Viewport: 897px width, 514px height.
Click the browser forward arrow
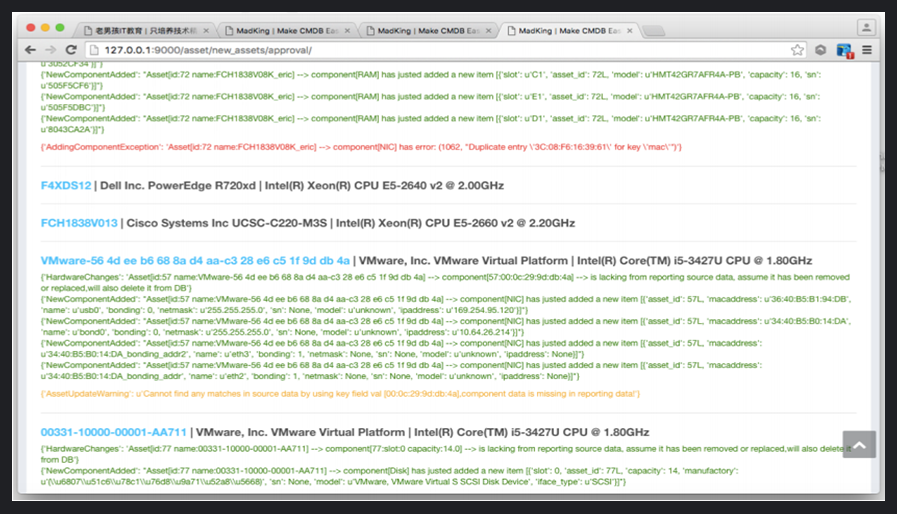click(x=49, y=50)
